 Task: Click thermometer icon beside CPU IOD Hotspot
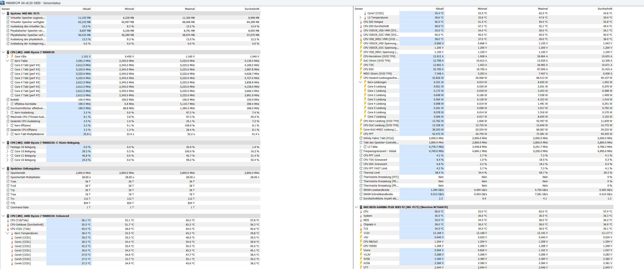(x=361, y=22)
